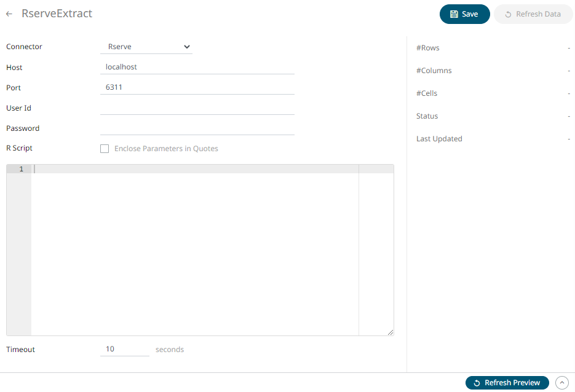Viewport: 575px width, 392px height.
Task: Click the back arrow beside RserveExtract
Action: coord(9,14)
